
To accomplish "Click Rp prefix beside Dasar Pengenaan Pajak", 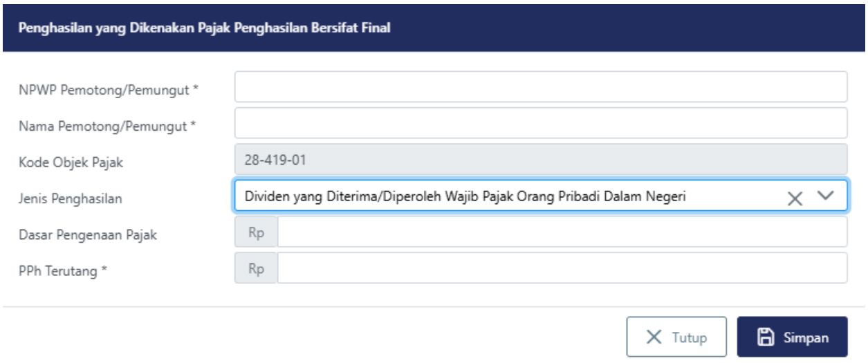I will coord(257,233).
